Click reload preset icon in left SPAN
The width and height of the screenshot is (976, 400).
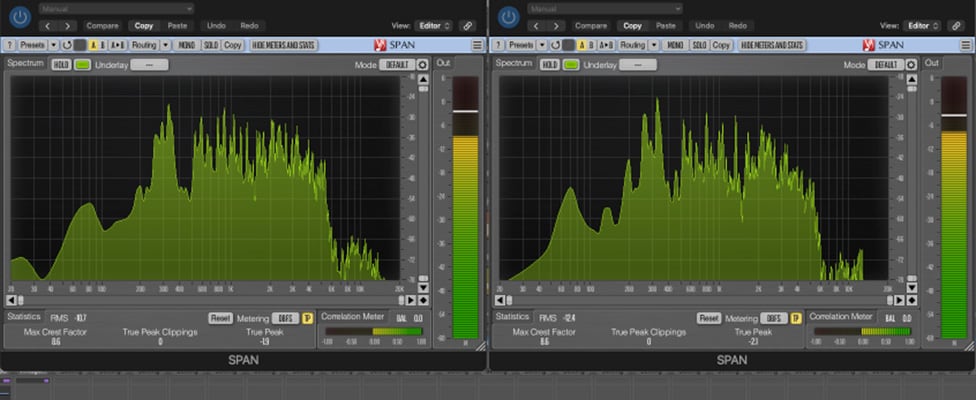[67, 45]
